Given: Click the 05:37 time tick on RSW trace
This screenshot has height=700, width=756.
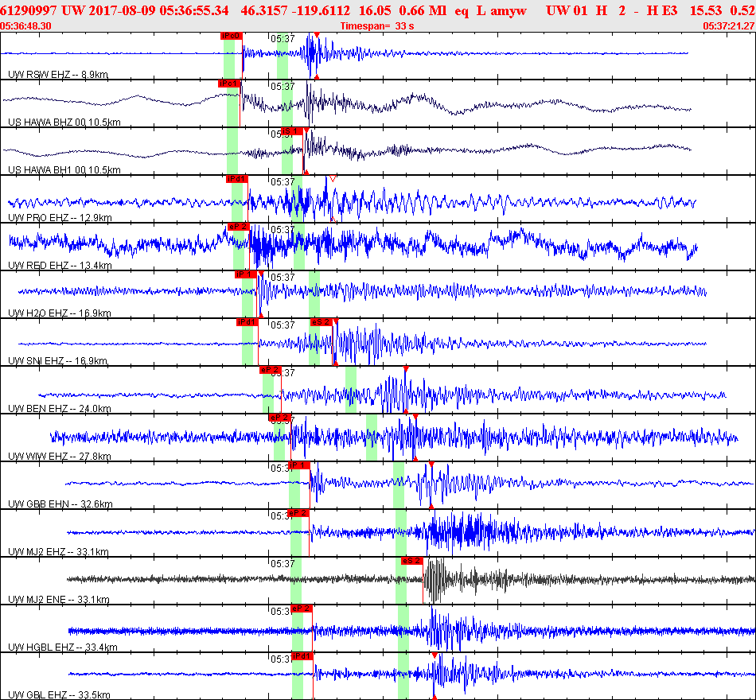Looking at the screenshot, I should tap(283, 39).
